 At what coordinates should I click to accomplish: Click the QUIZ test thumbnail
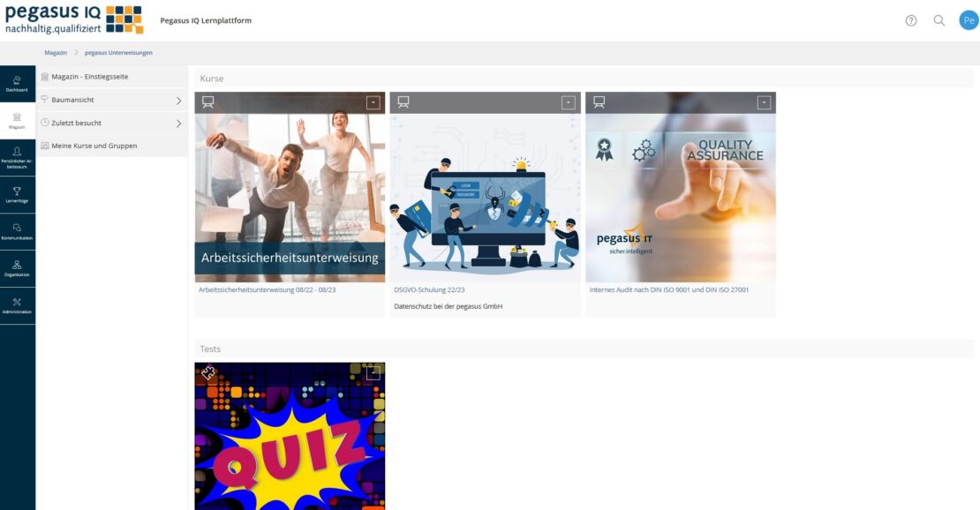pos(290,441)
